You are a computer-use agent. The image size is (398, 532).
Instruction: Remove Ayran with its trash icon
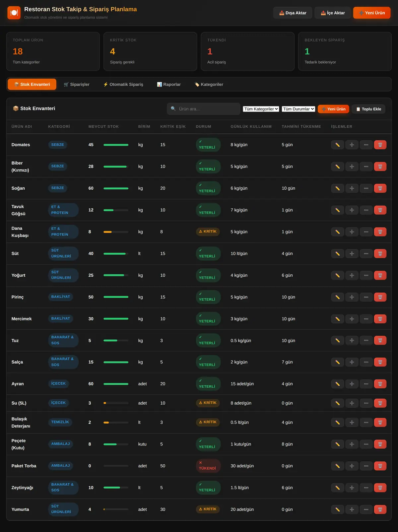tap(380, 384)
